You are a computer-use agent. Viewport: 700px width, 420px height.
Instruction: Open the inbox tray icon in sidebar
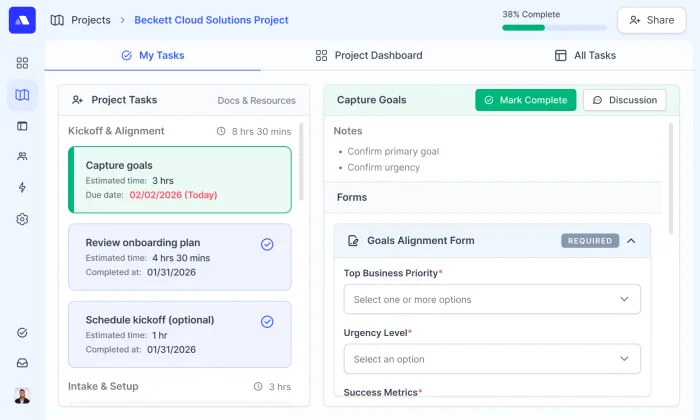tap(22, 363)
